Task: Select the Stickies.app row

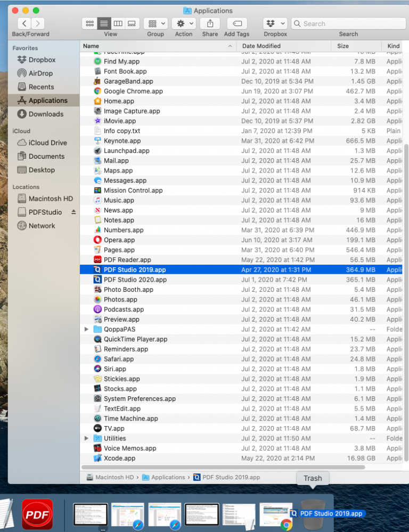Action: click(241, 379)
